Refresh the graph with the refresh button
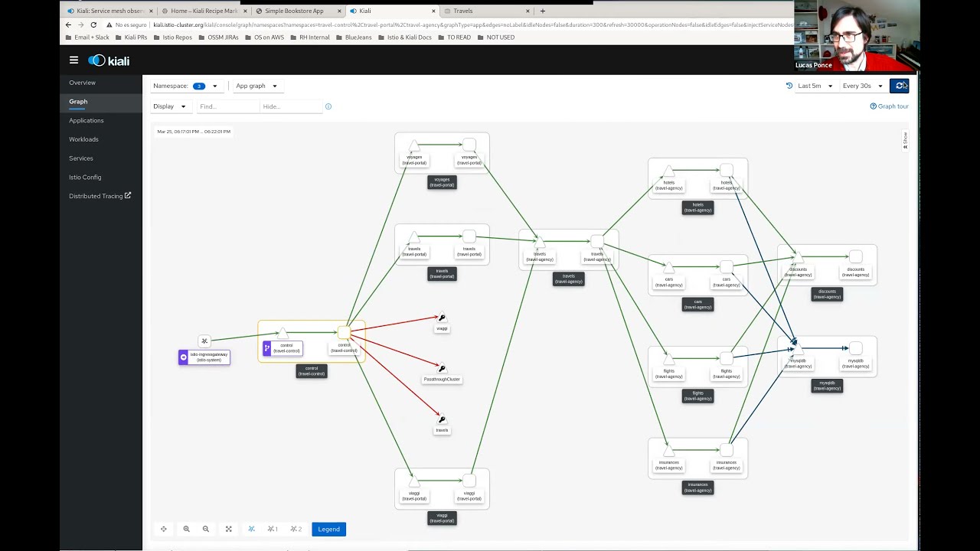The width and height of the screenshot is (980, 551). point(899,86)
